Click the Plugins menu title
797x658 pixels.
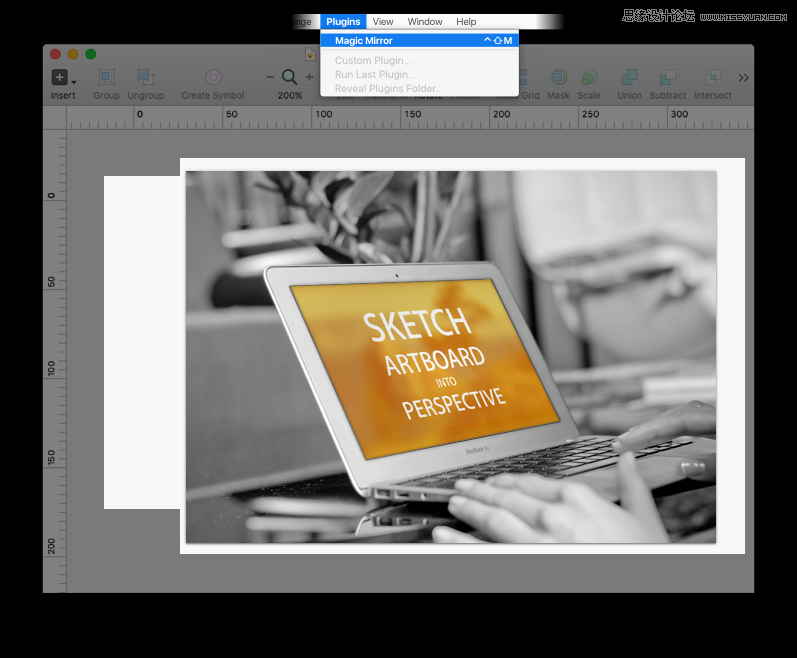[343, 21]
